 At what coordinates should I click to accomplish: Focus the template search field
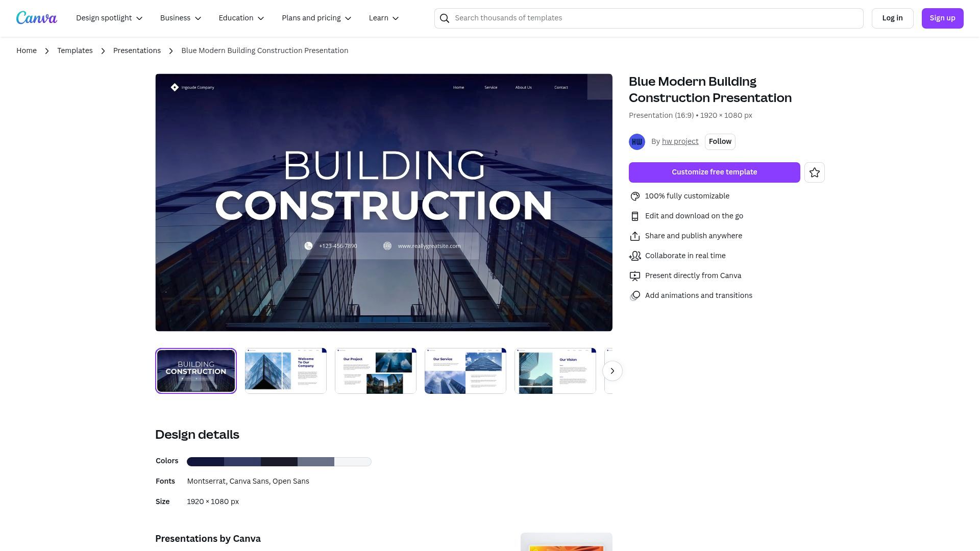pyautogui.click(x=649, y=18)
